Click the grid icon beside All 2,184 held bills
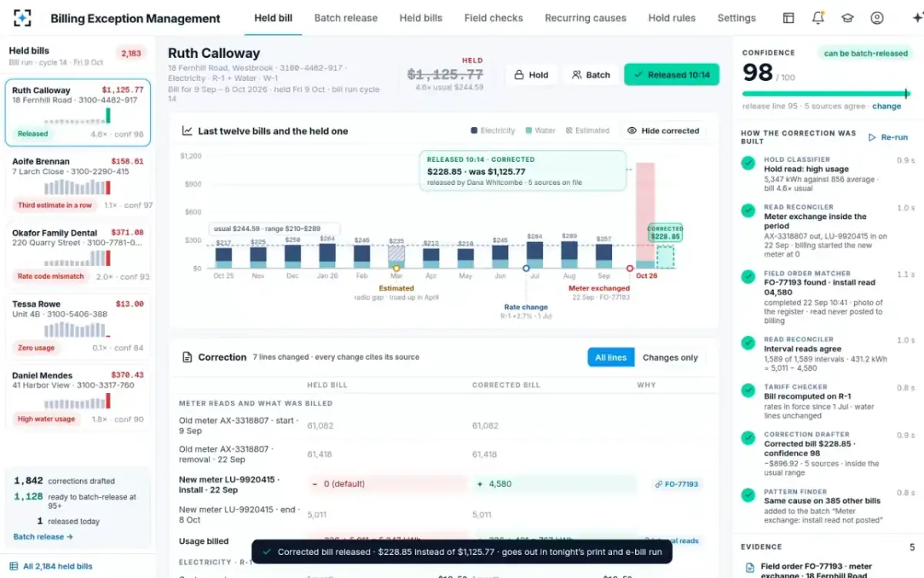Image resolution: width=924 pixels, height=578 pixels. 13,566
